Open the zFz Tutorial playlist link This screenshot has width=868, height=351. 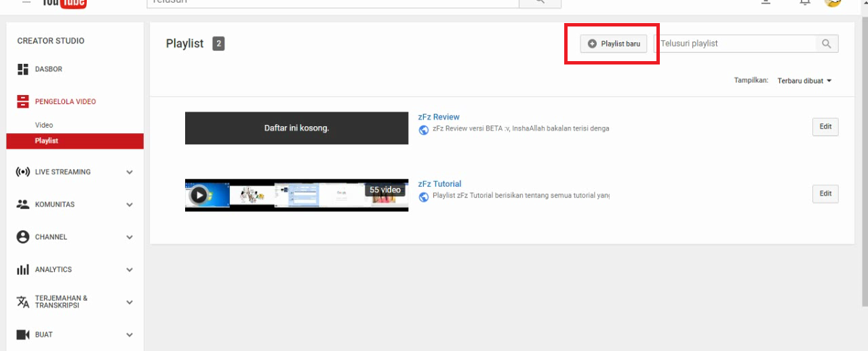pos(439,184)
